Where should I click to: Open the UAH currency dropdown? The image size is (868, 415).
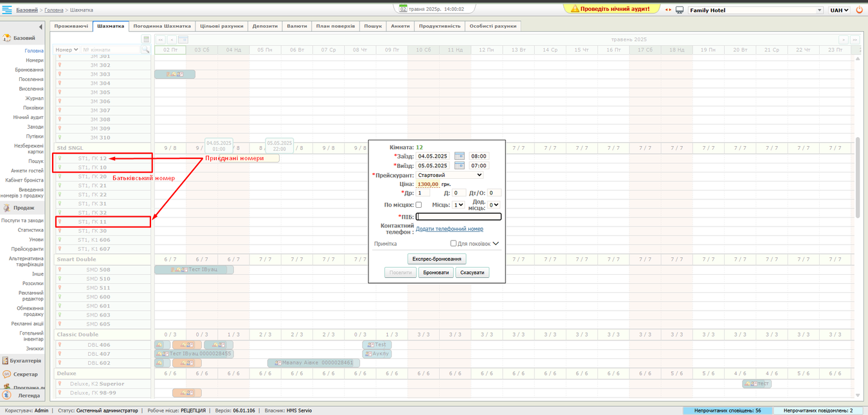click(839, 10)
